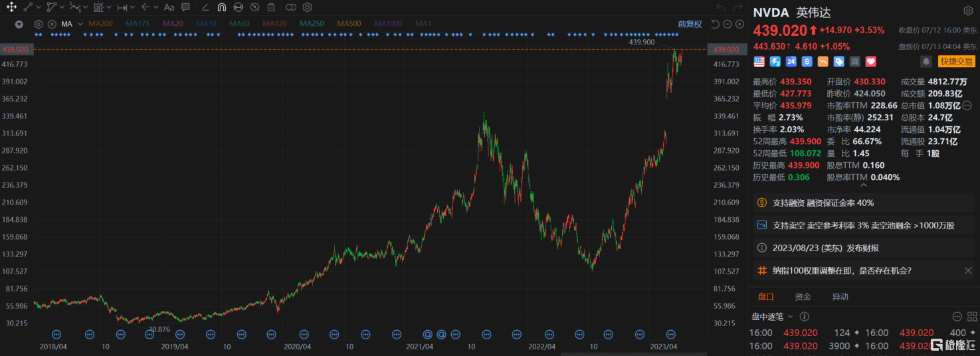
Task: Zoom in the chart with plus icon
Action: coord(739,24)
